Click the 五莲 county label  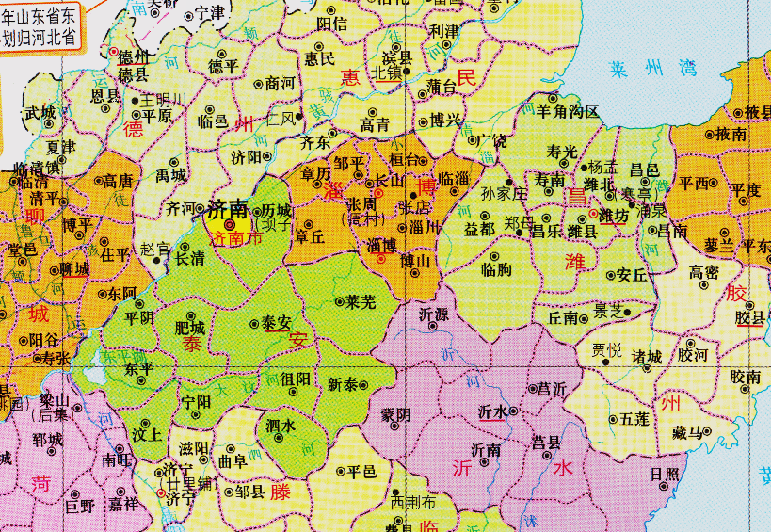click(x=634, y=419)
